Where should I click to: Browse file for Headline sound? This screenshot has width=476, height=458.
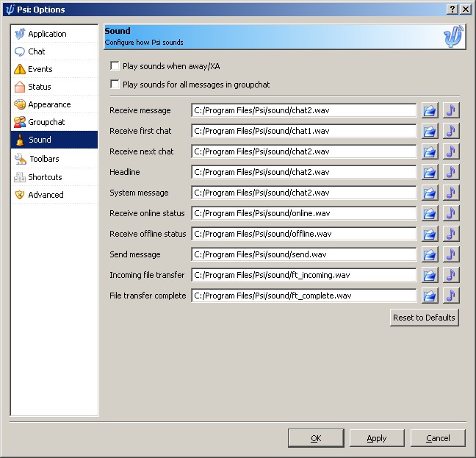430,172
